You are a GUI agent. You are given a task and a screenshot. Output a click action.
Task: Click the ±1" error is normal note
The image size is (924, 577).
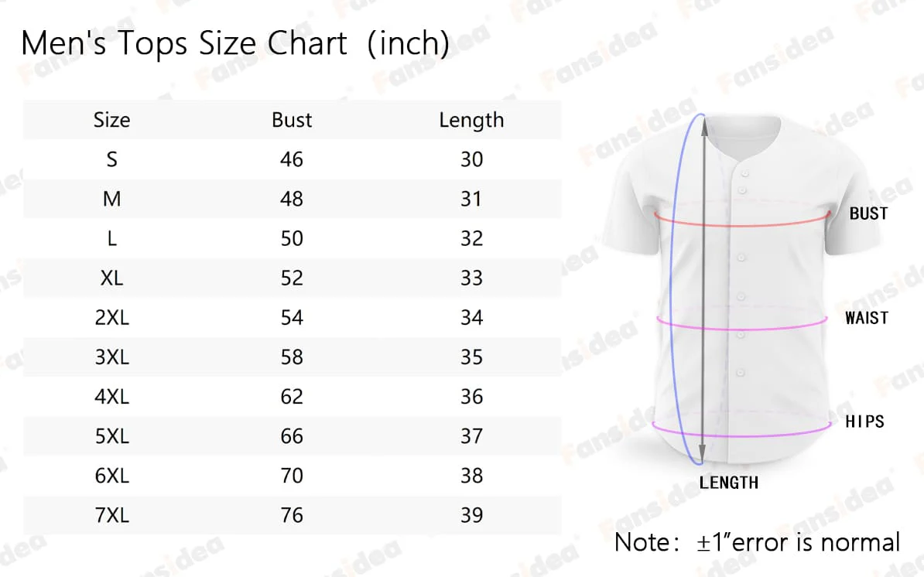757,542
